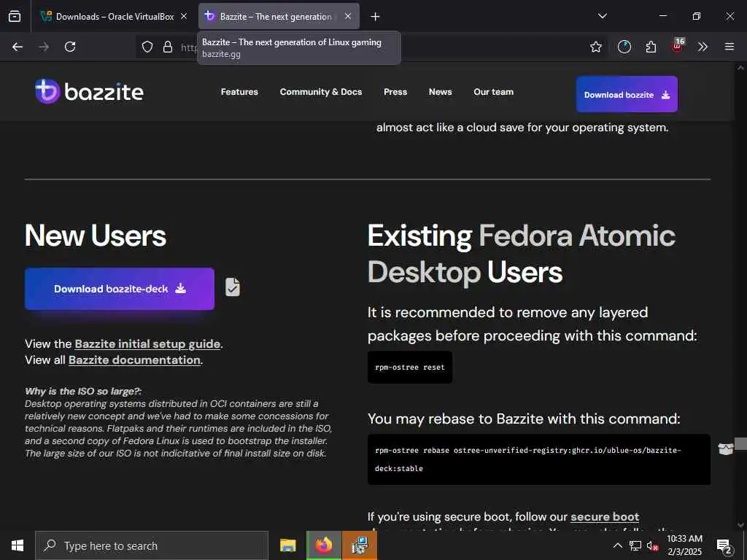
Task: Click the New Users heading
Action: pos(96,236)
